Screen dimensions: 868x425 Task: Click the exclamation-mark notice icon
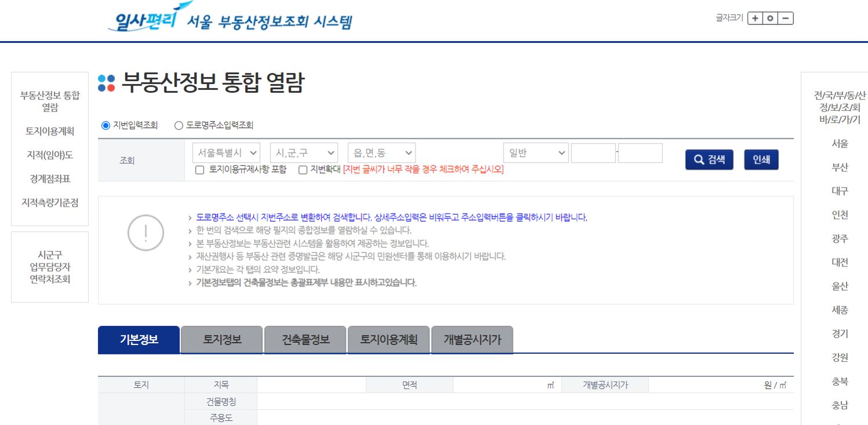(x=145, y=232)
